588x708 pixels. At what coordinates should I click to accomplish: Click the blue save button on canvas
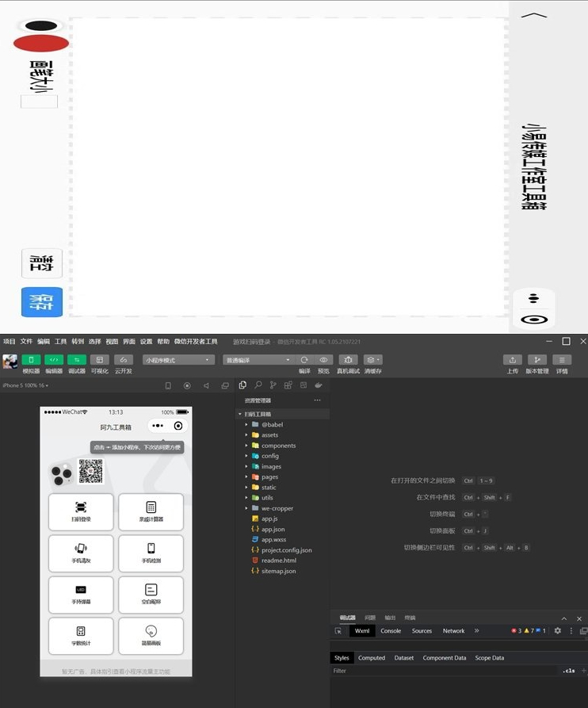[x=42, y=301]
